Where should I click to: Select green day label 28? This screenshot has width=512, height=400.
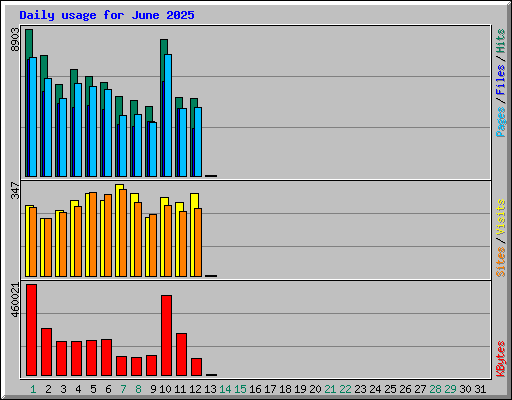point(435,389)
